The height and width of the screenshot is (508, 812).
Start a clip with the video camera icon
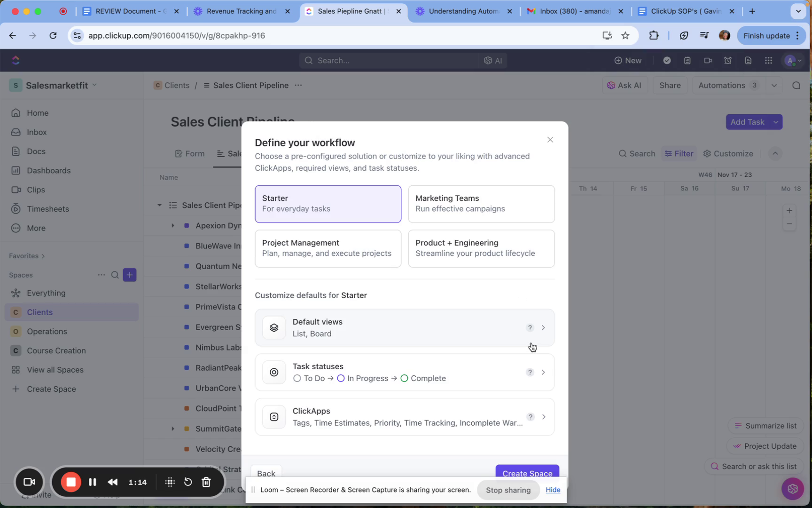tap(707, 60)
